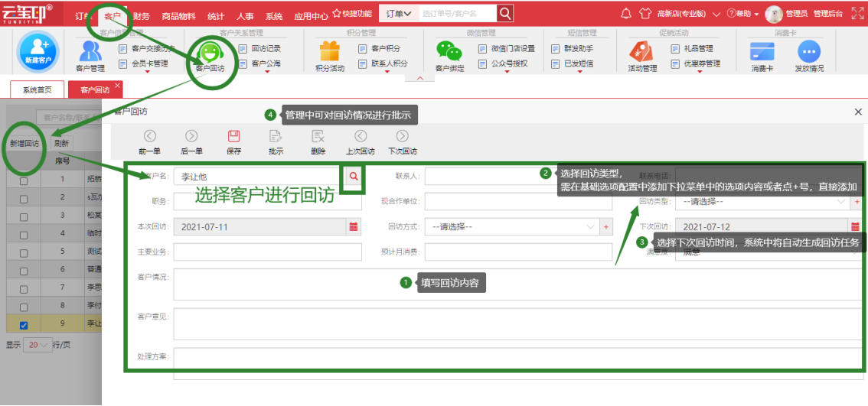Open 回访记录 in ribbon
Image resolution: width=868 pixels, height=406 pixels.
click(259, 49)
